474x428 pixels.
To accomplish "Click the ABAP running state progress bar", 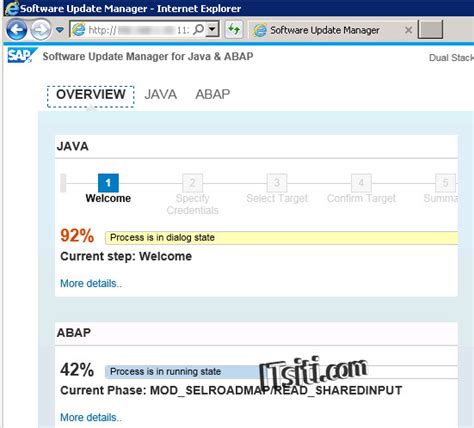I will [x=281, y=372].
